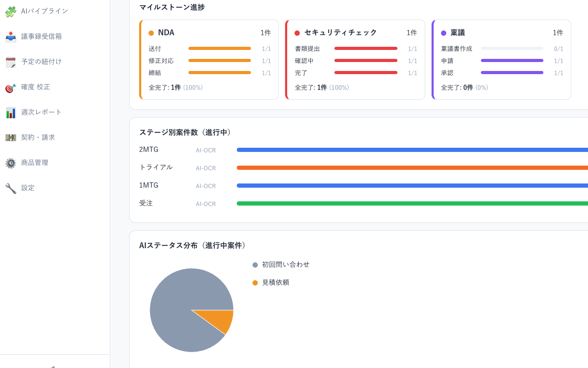Click the AI-OCR tag in トライアル row
The height and width of the screenshot is (368, 588).
point(206,168)
